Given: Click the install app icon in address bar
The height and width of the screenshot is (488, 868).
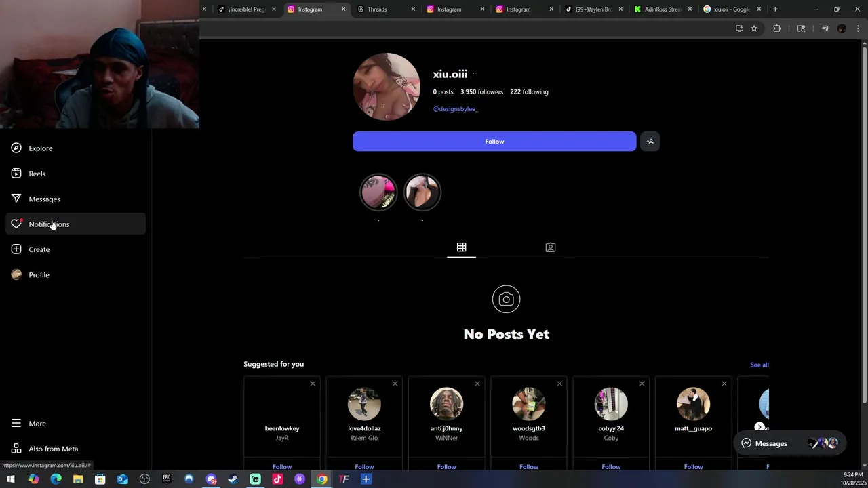Looking at the screenshot, I should 739,28.
